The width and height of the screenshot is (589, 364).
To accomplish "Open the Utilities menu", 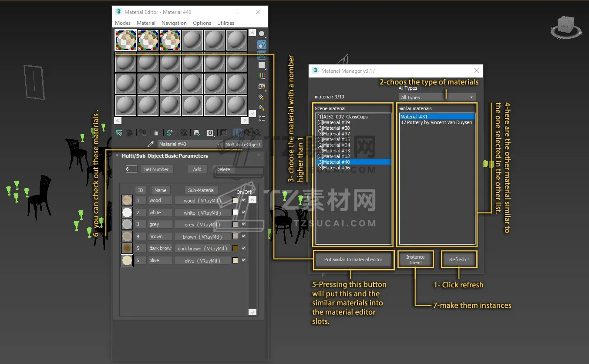I will (x=226, y=23).
